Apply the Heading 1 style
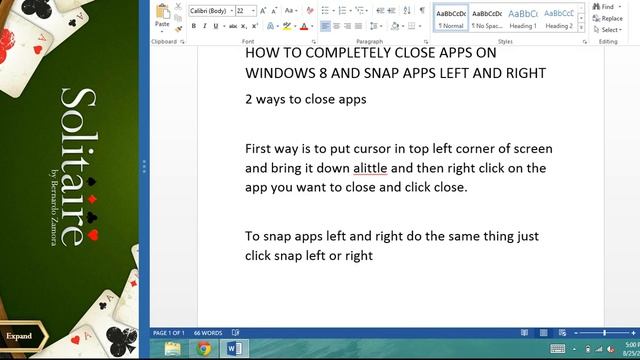Viewport: 640px width, 360px height. [x=523, y=19]
